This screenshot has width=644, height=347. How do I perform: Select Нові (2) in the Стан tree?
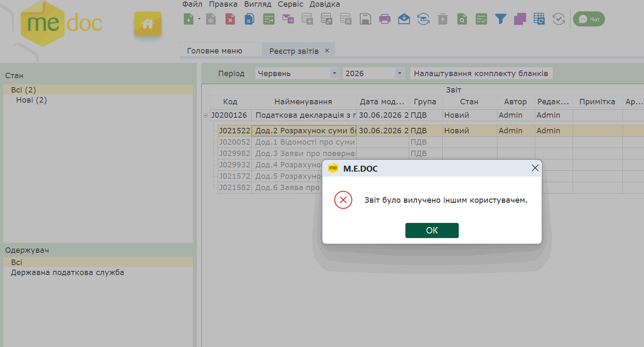coord(32,100)
